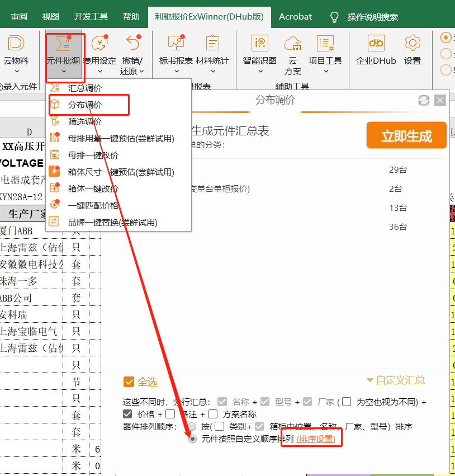This screenshot has width=455, height=476.
Task: Toggle the 型号 checkbox
Action: point(265,402)
